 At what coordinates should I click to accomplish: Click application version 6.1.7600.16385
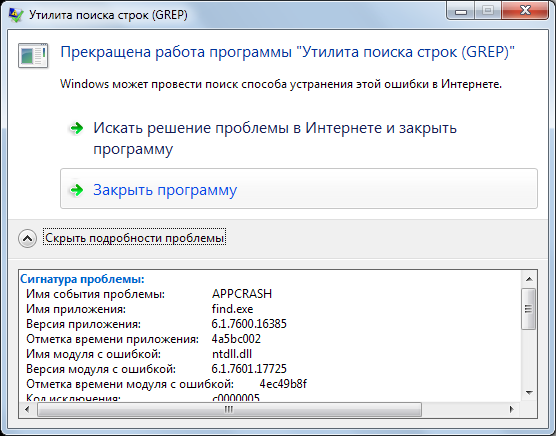pyautogui.click(x=249, y=324)
